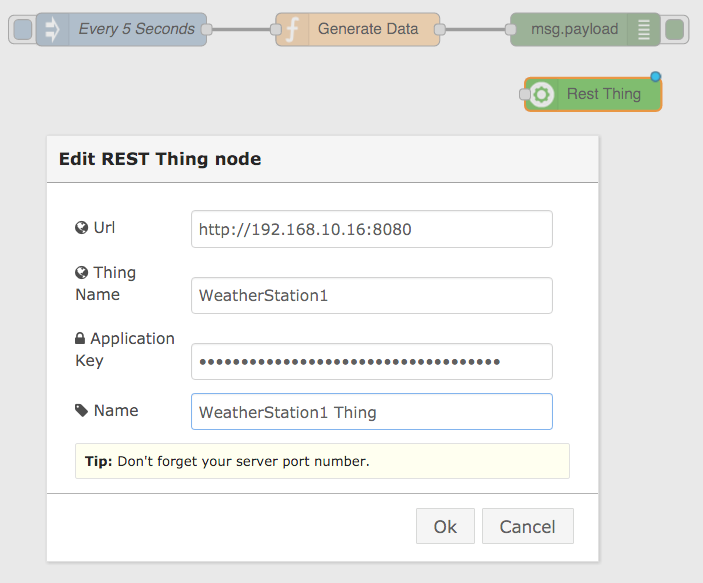The width and height of the screenshot is (703, 583).
Task: Click the globe icon beside Thing Name
Action: (x=81, y=272)
